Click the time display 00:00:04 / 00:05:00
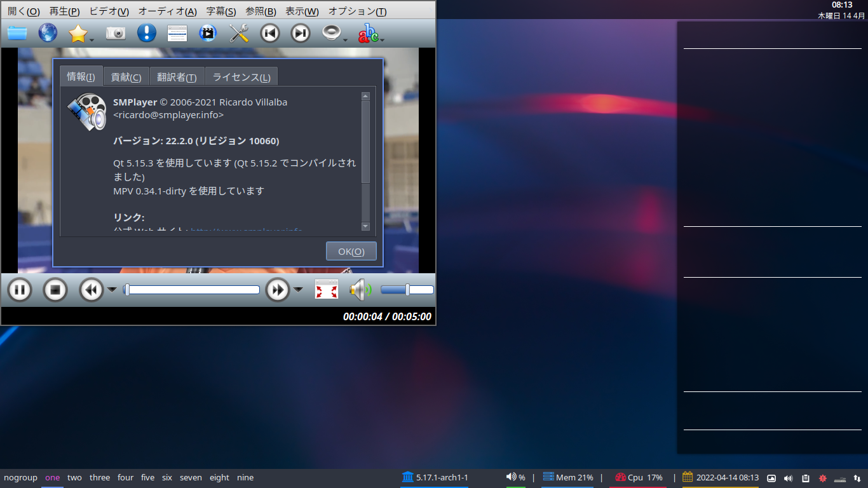 pos(387,316)
